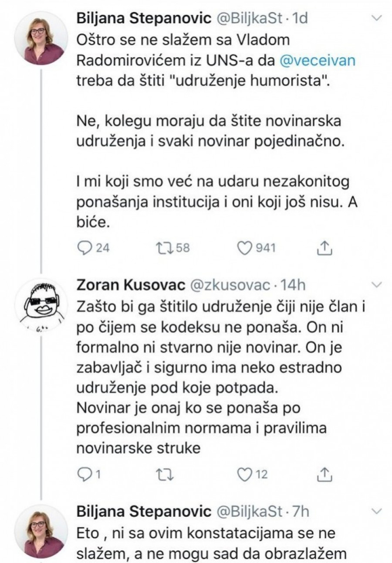Like the tweet with 941 likes
Image resolution: width=392 pixels, height=563 pixels.
pos(246,248)
